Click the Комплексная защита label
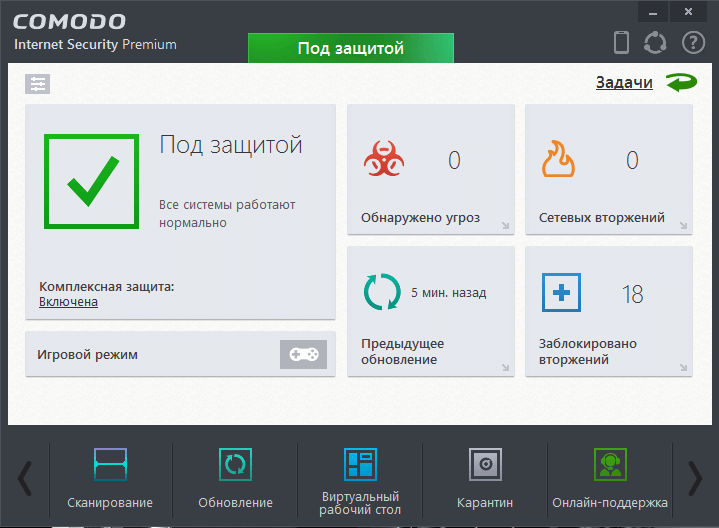 tap(107, 287)
